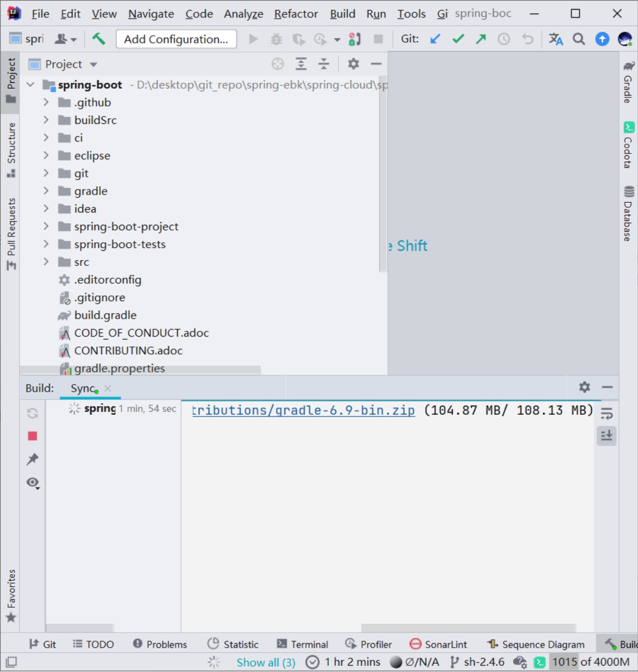The width and height of the screenshot is (638, 672).
Task: Click the git branch sh-2.4.6 widget
Action: 478,662
